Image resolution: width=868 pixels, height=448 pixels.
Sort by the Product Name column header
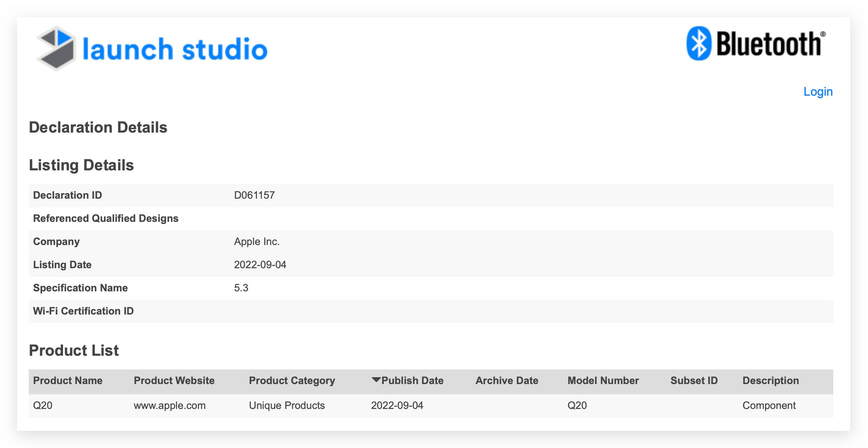point(68,381)
